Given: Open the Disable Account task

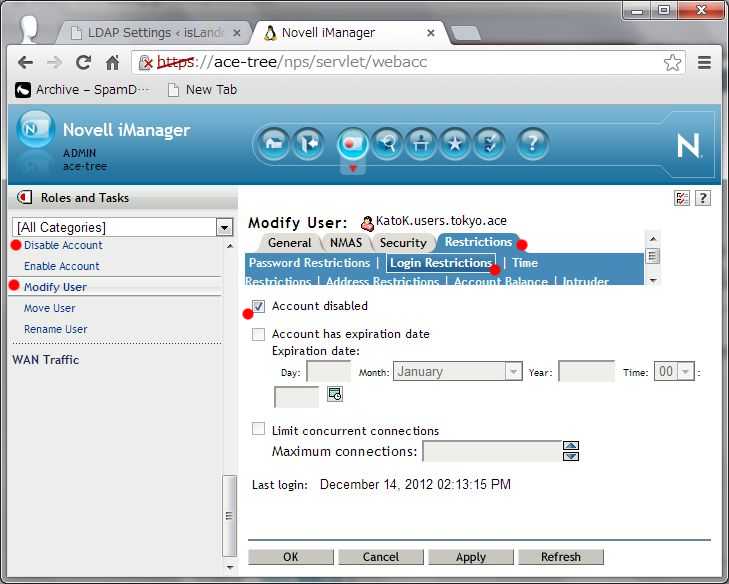Looking at the screenshot, I should (63, 245).
